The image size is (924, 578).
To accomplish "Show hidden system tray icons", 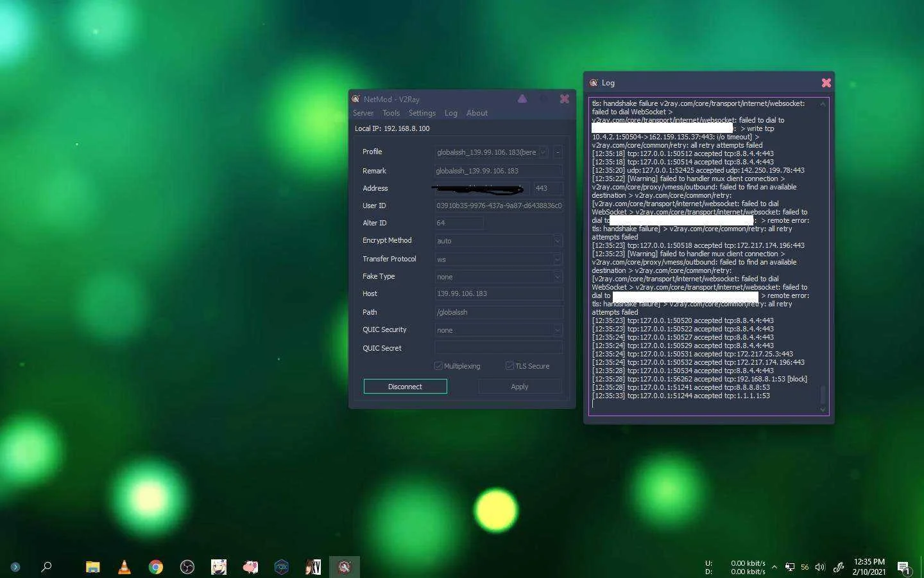I will pos(774,567).
